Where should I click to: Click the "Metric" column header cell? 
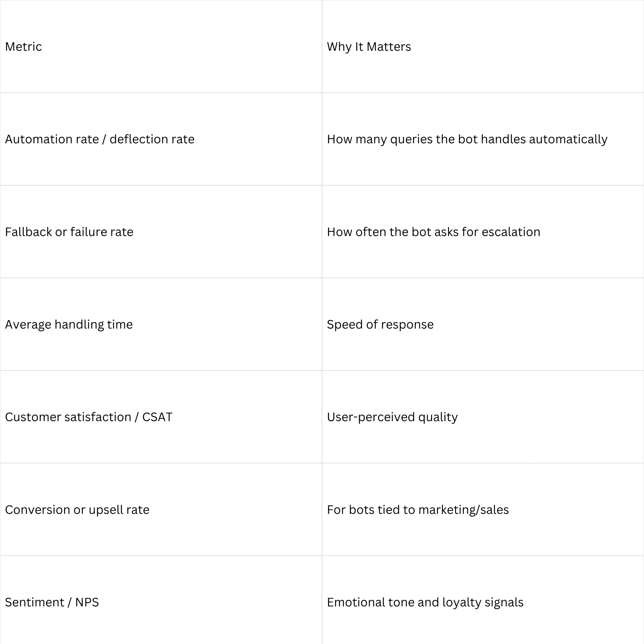click(23, 47)
